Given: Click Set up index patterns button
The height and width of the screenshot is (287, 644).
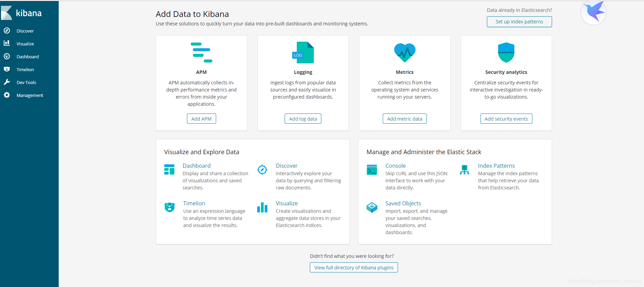Looking at the screenshot, I should [519, 22].
